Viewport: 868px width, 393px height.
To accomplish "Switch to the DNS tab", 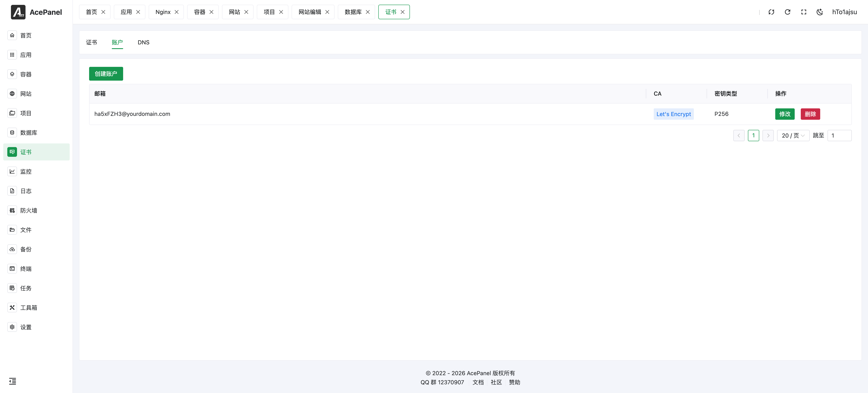I will pyautogui.click(x=143, y=43).
